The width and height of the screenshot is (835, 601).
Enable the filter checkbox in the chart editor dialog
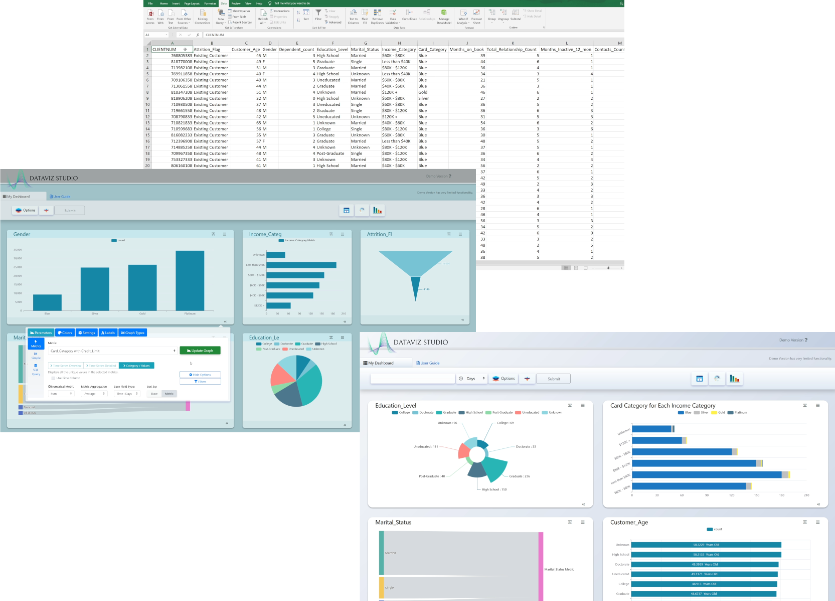[51, 378]
